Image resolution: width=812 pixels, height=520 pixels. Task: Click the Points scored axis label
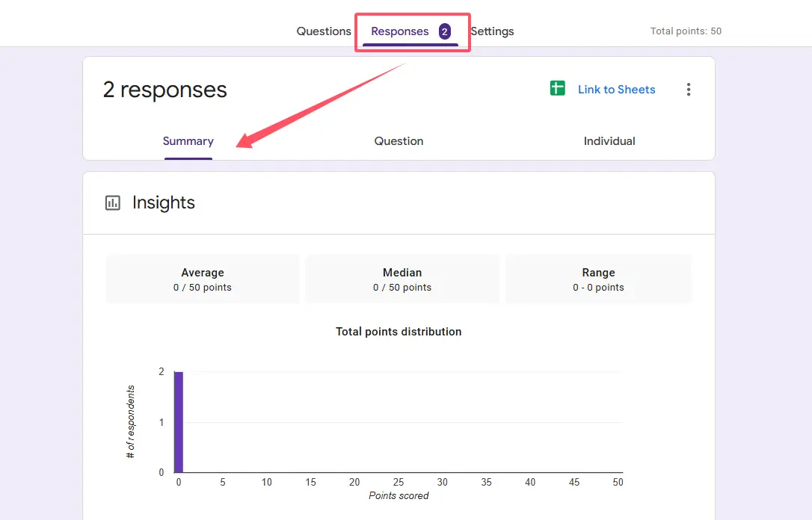pos(399,495)
